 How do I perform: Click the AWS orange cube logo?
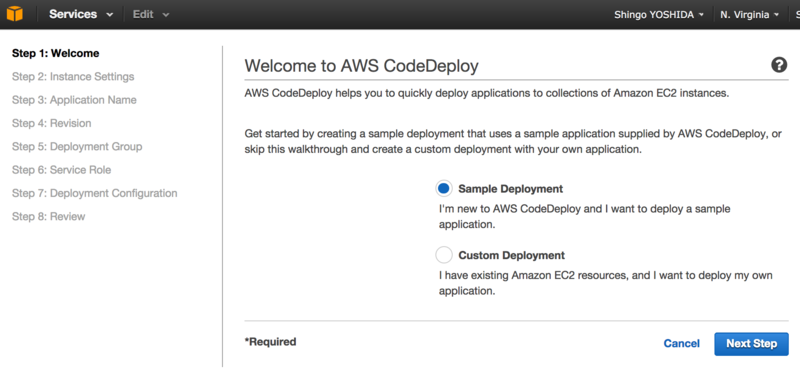click(x=15, y=14)
